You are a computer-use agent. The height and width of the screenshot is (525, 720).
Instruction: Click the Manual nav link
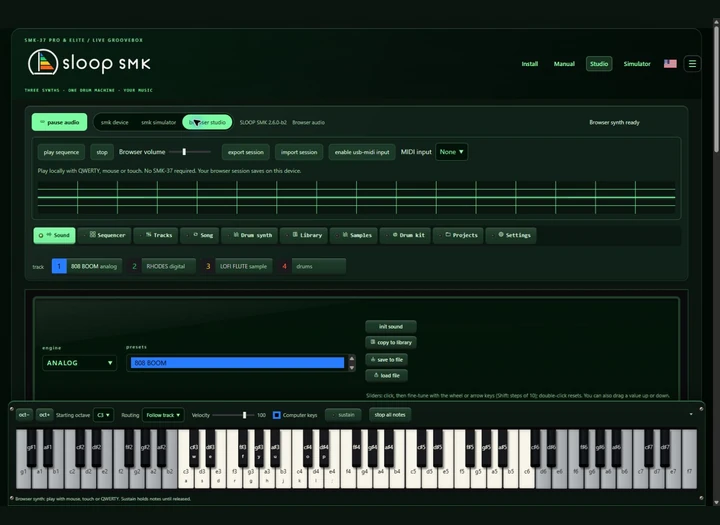click(564, 64)
